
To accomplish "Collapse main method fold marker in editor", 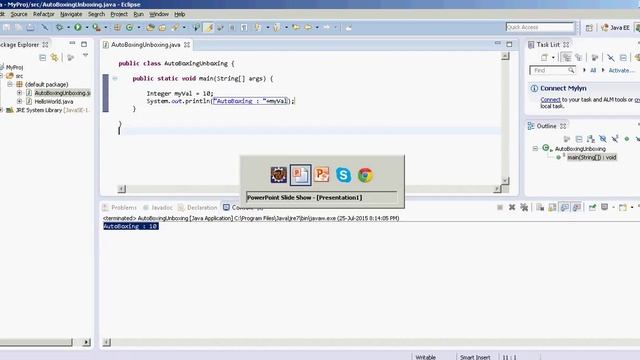I will (x=115, y=78).
